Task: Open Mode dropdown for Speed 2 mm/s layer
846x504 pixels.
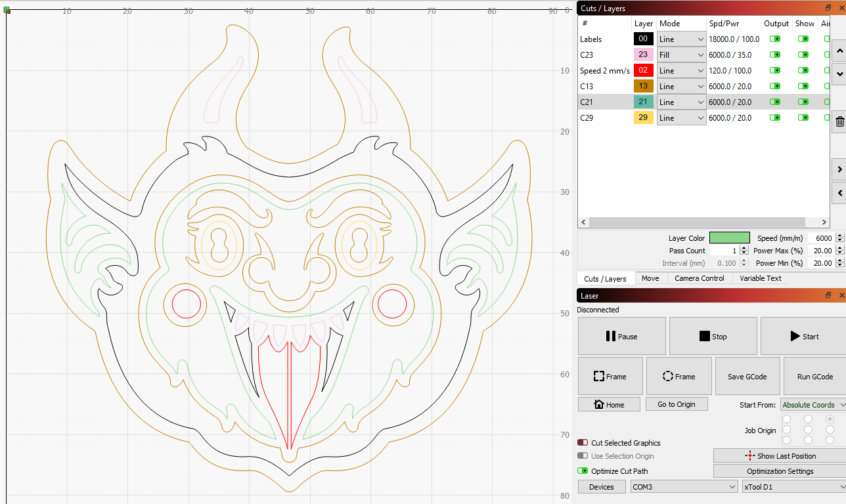Action: click(x=681, y=70)
